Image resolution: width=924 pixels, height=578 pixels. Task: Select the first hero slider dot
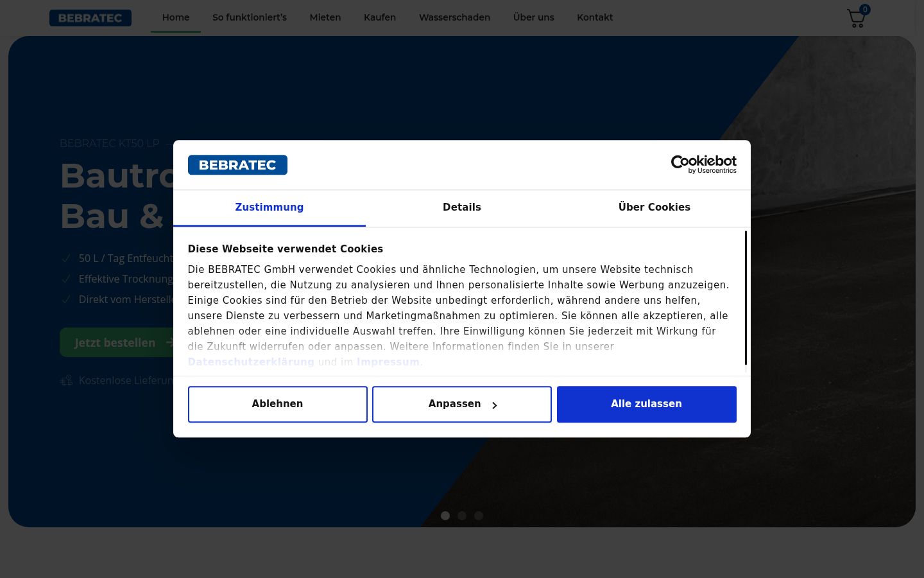pyautogui.click(x=445, y=516)
